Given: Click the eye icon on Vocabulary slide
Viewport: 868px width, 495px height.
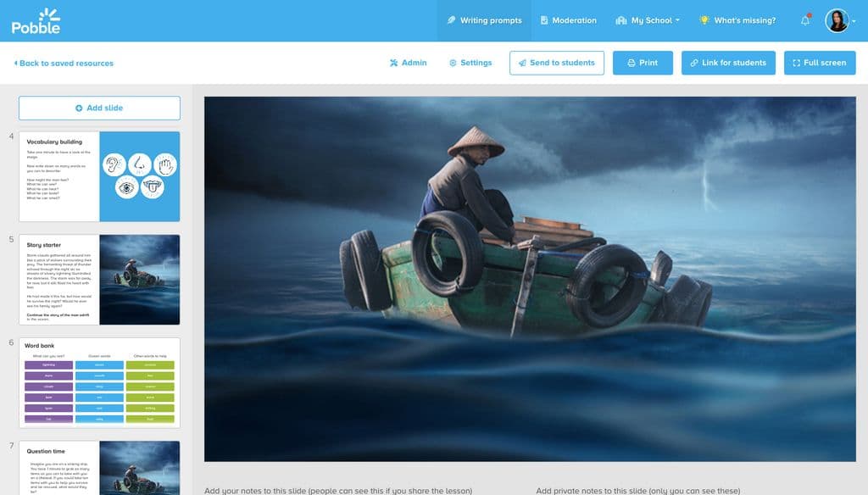Looking at the screenshot, I should point(127,187).
